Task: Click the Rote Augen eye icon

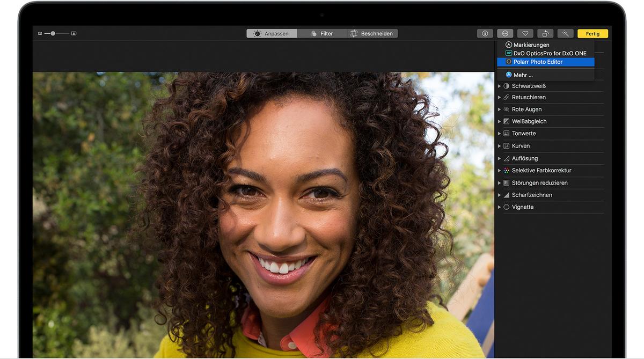Action: tap(506, 109)
